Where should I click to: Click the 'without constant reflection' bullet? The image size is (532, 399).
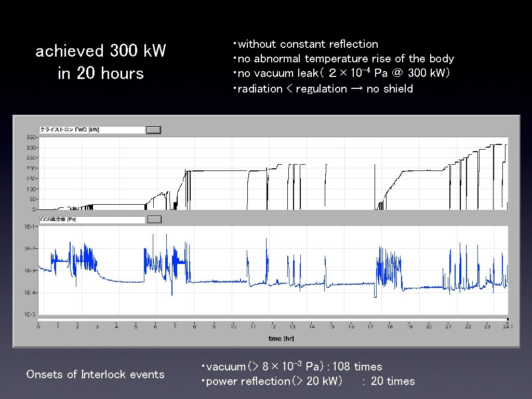click(x=305, y=44)
